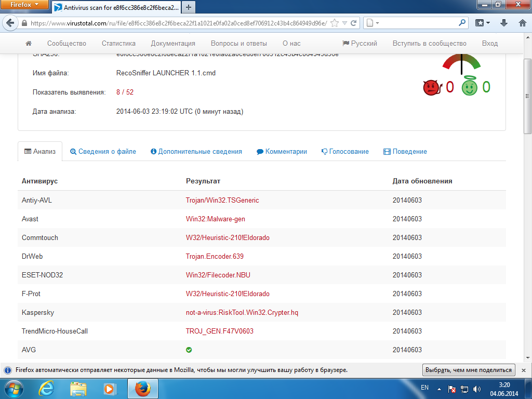Viewport: 532px width, 399px height.
Task: Go to the Firefox home page icon
Action: tap(523, 23)
